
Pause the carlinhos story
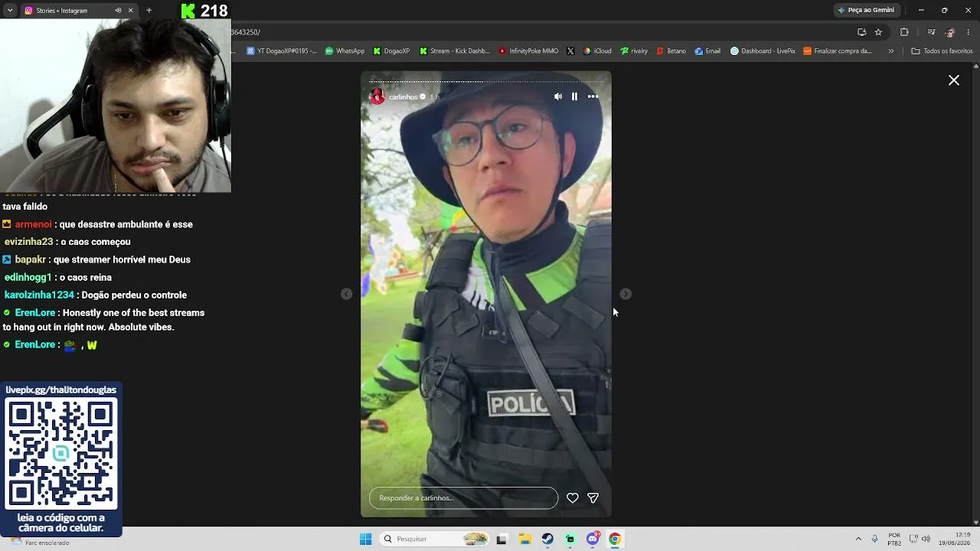pos(574,96)
